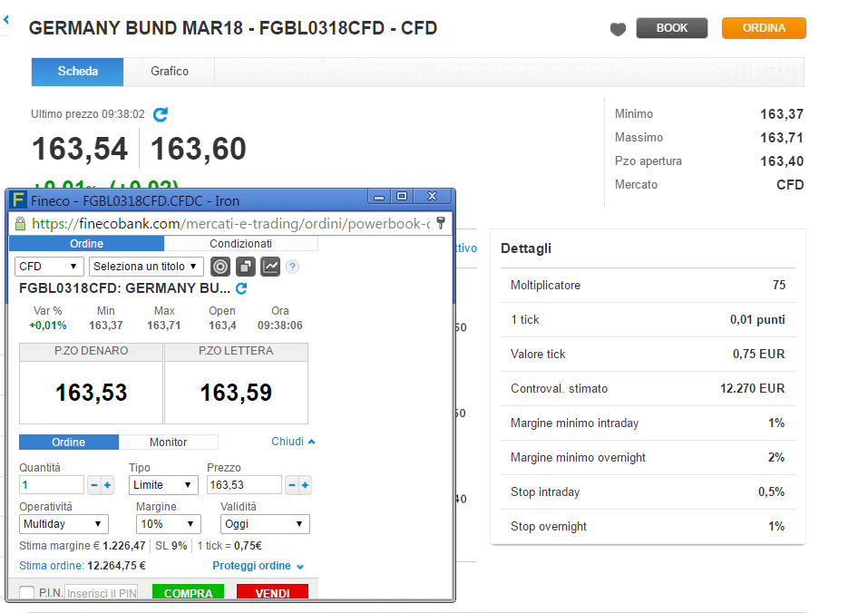Select the Ordine tab at the popup top
The width and height of the screenshot is (868, 613).
pos(86,243)
